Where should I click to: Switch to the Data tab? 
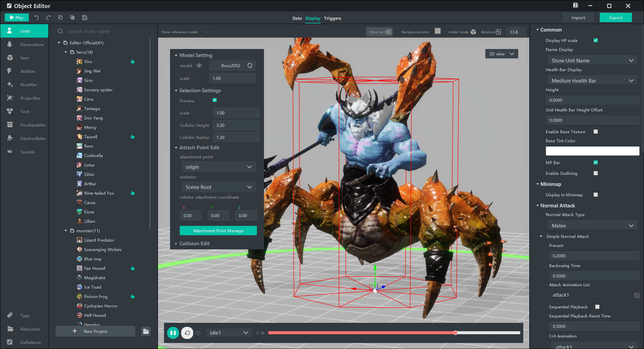pyautogui.click(x=297, y=18)
